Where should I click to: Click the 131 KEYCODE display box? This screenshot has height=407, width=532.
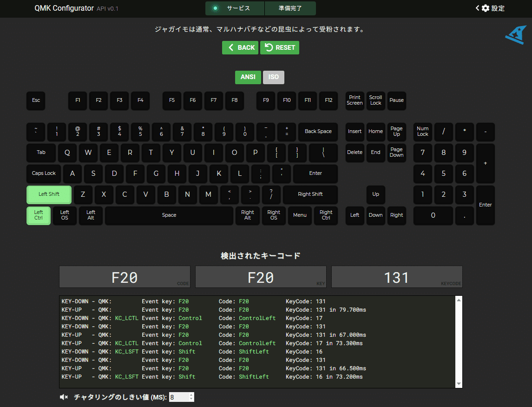[x=397, y=277]
